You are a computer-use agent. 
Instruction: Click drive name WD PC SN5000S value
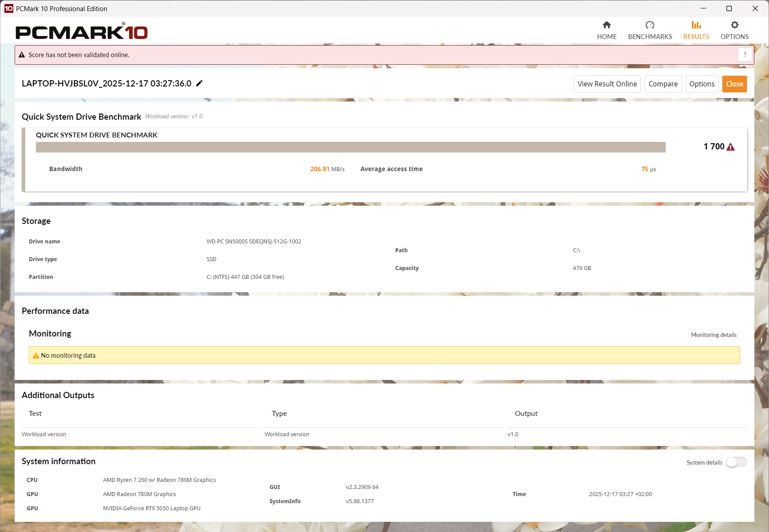pyautogui.click(x=254, y=242)
